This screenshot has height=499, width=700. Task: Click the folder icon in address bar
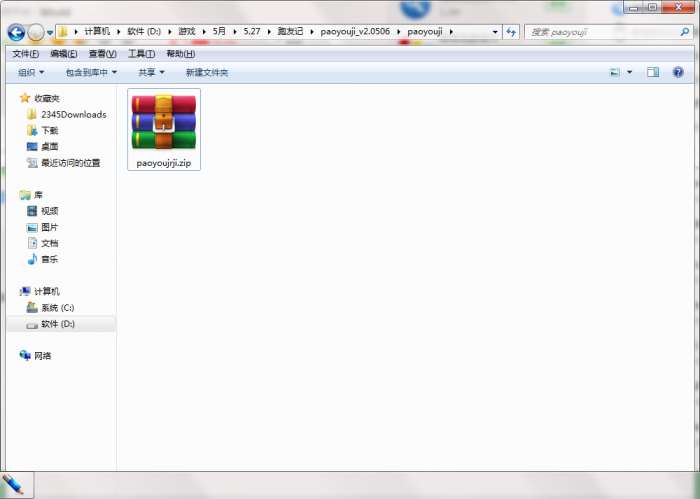click(x=63, y=32)
